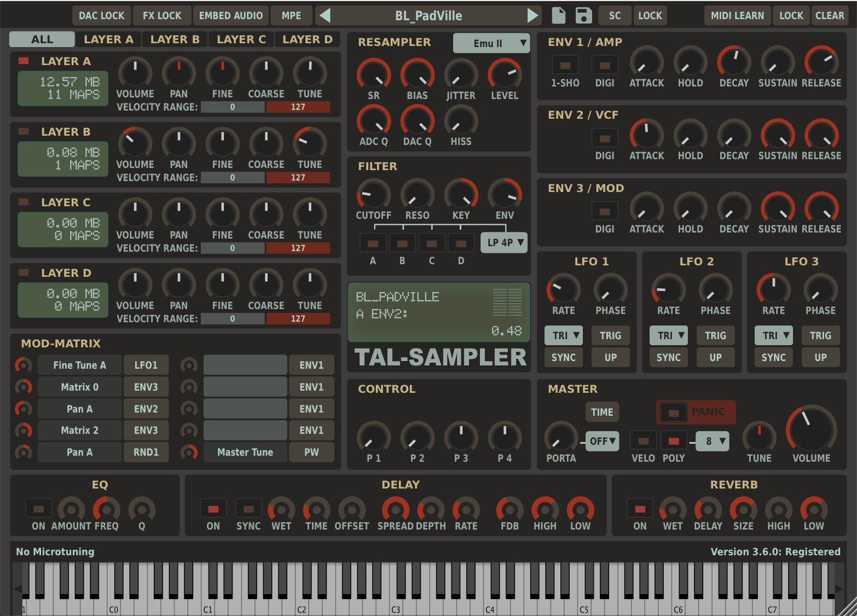The width and height of the screenshot is (857, 616).
Task: Switch to the LAYER B tab
Action: click(x=175, y=39)
